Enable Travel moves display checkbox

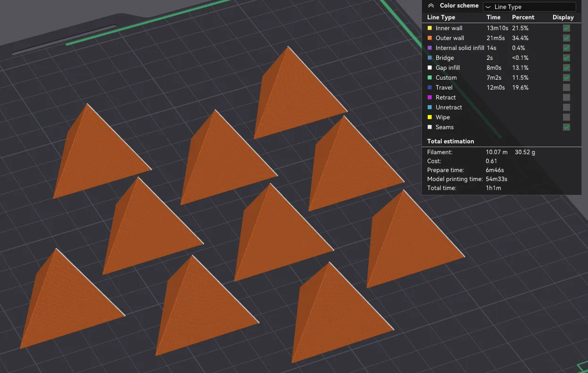coord(566,88)
